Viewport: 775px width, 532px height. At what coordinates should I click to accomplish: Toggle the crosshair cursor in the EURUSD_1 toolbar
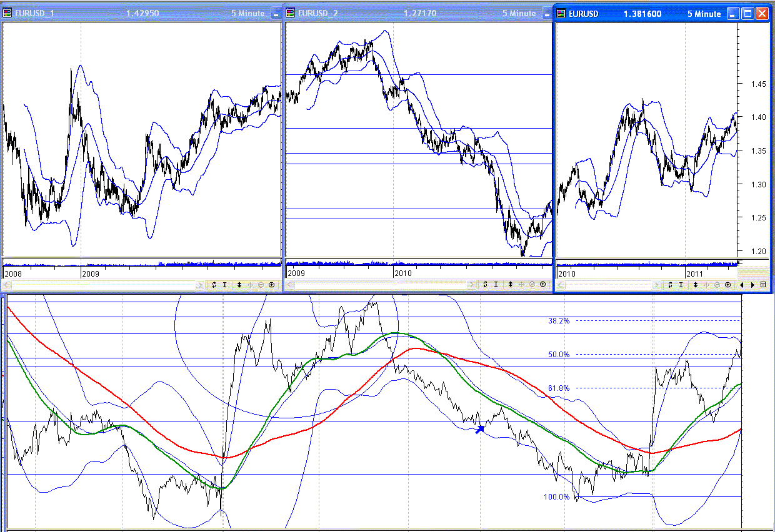(225, 285)
